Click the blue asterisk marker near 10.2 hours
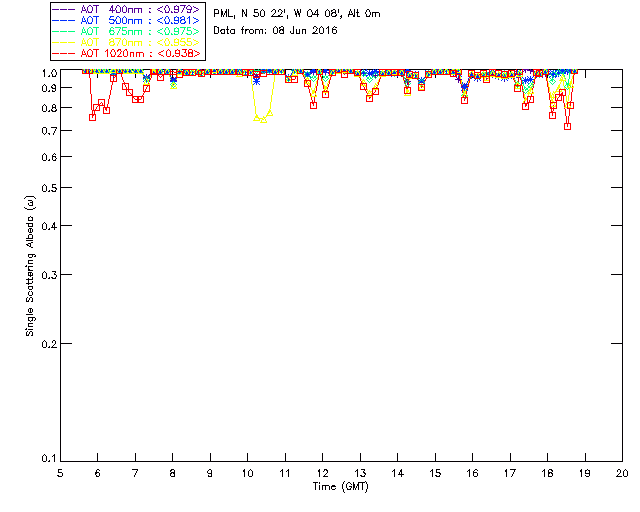The width and height of the screenshot is (640, 512). coord(256,81)
